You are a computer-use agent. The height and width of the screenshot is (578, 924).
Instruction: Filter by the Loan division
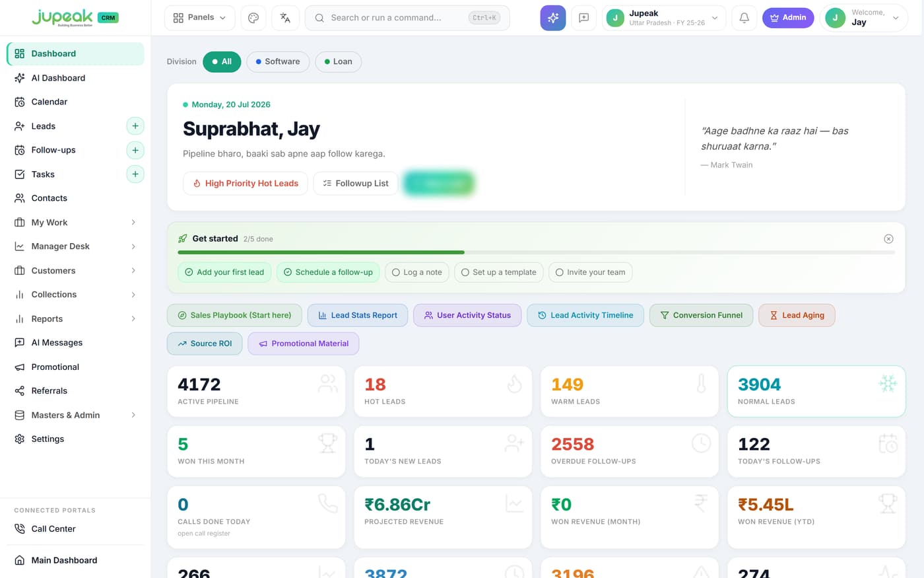tap(339, 61)
